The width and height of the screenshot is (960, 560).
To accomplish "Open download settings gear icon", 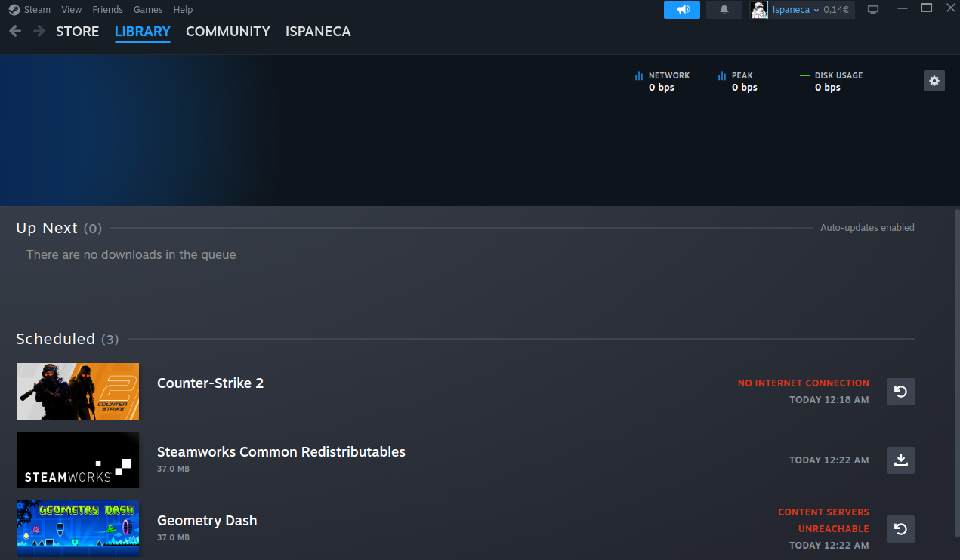I will click(934, 81).
